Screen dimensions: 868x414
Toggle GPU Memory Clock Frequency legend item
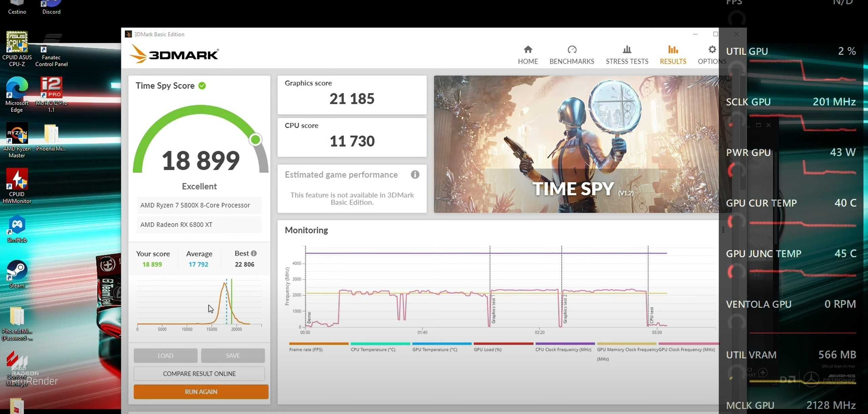coord(627,352)
